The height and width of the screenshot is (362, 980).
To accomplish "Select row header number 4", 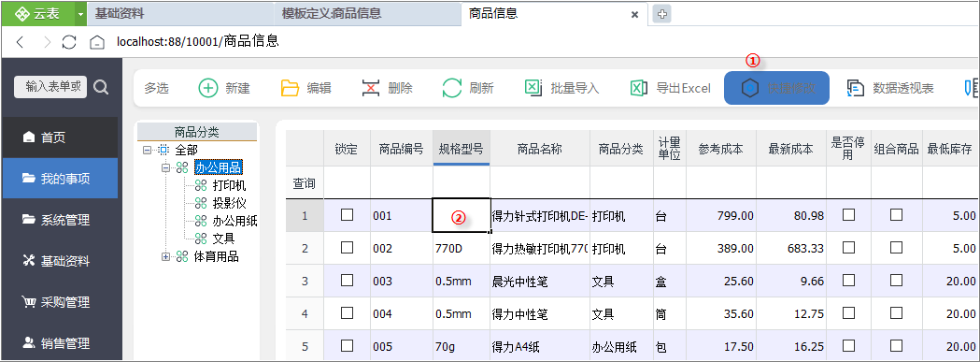I will click(x=305, y=313).
